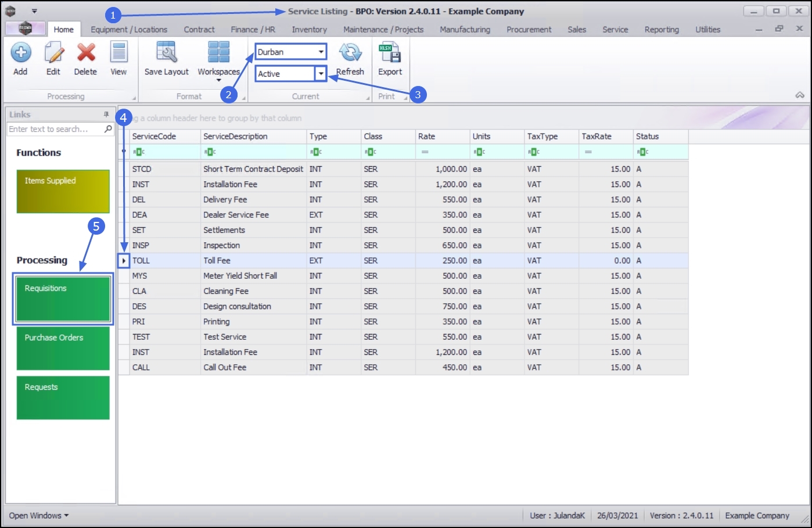
Task: Open the Utilities tab
Action: pyautogui.click(x=708, y=30)
